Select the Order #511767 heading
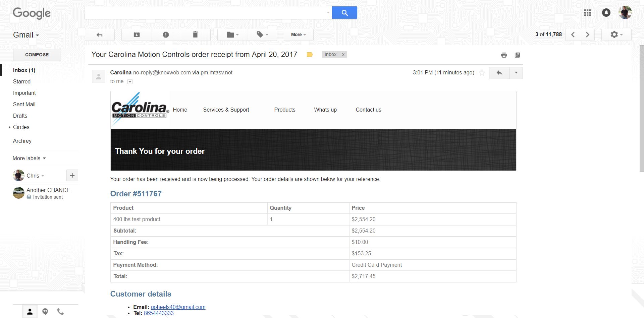This screenshot has width=644, height=318. pos(136,194)
